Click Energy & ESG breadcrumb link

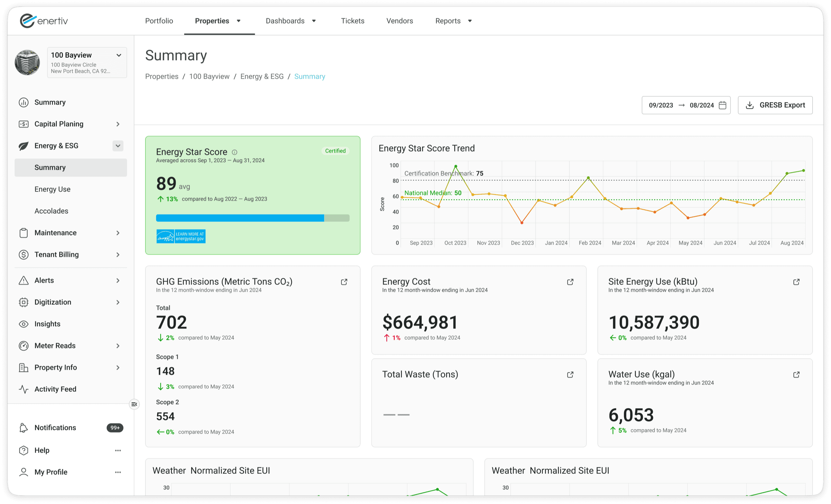[262, 76]
